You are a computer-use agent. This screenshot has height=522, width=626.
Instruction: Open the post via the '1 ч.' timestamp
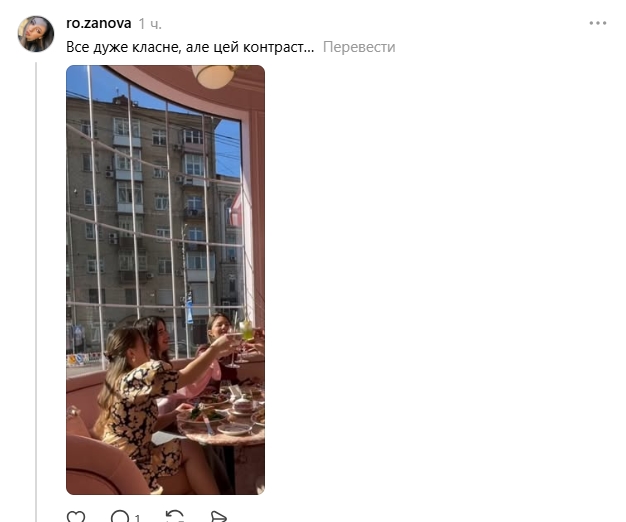[x=150, y=24]
